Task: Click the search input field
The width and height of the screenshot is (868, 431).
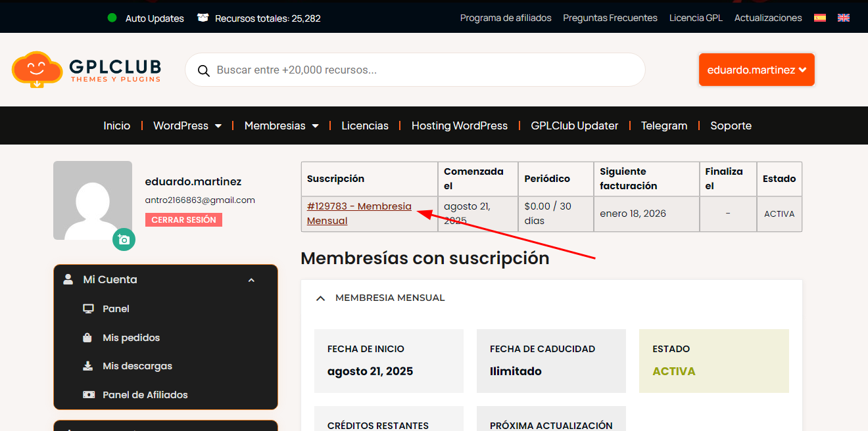Action: (x=415, y=70)
